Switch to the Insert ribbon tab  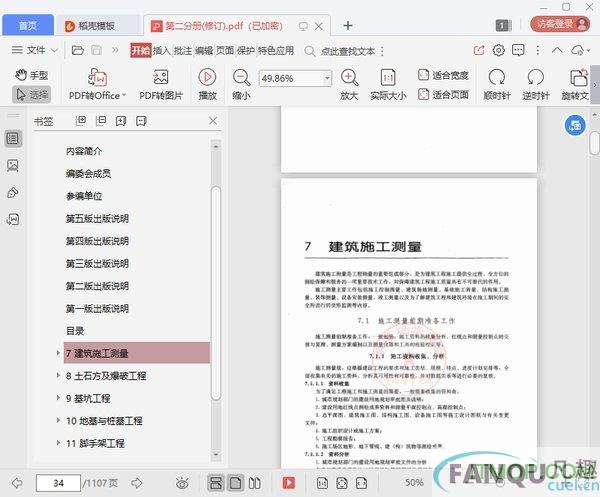(x=161, y=50)
